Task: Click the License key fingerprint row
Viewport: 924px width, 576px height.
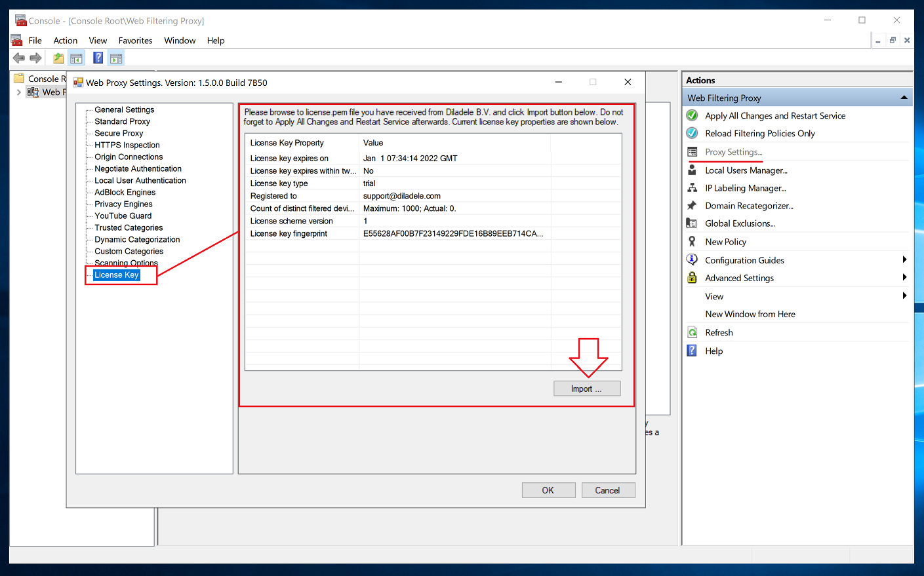Action: tap(433, 233)
